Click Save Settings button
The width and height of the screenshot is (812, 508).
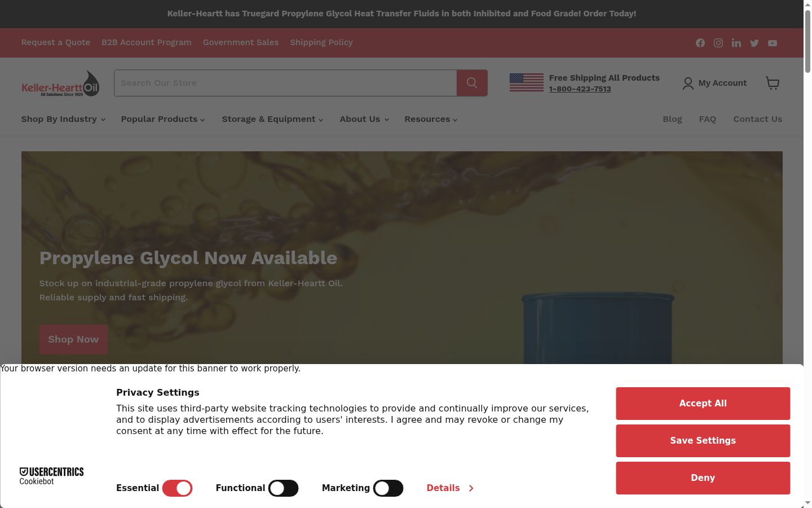point(703,441)
